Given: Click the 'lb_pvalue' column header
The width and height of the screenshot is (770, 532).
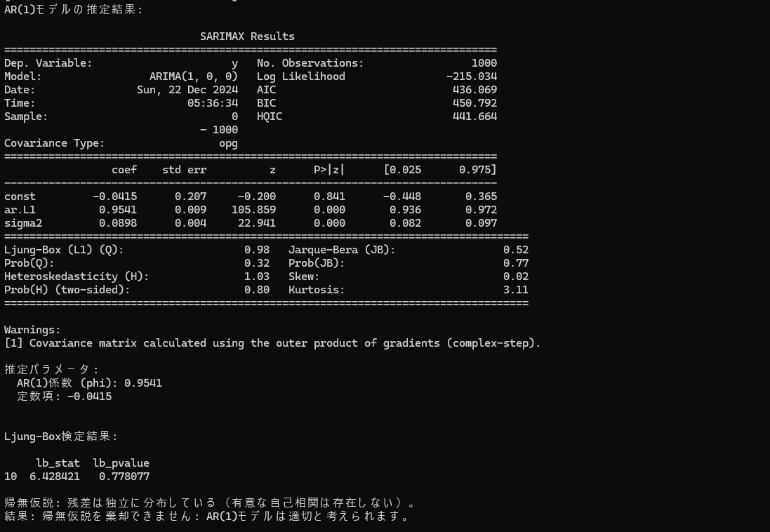Looking at the screenshot, I should tap(121, 463).
